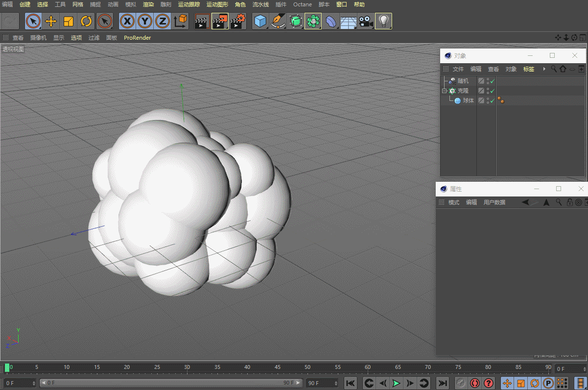Toggle the record keyframe button
The width and height of the screenshot is (588, 390).
(474, 383)
